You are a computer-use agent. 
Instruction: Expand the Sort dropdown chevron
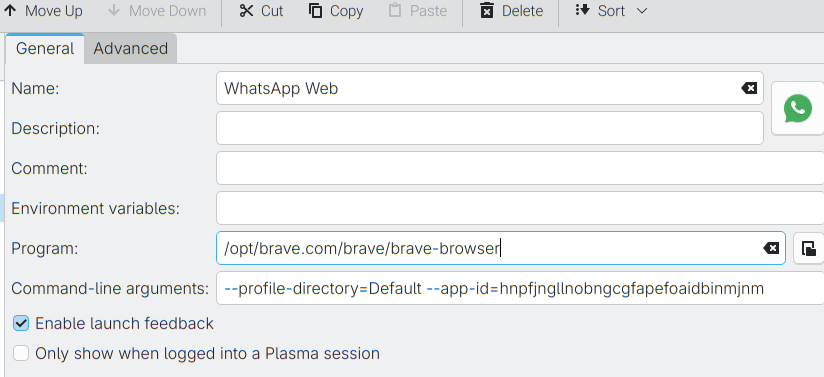(x=642, y=11)
